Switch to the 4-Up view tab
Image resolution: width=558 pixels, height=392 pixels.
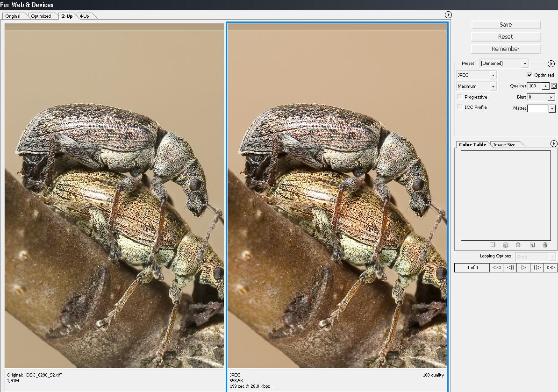coord(85,16)
